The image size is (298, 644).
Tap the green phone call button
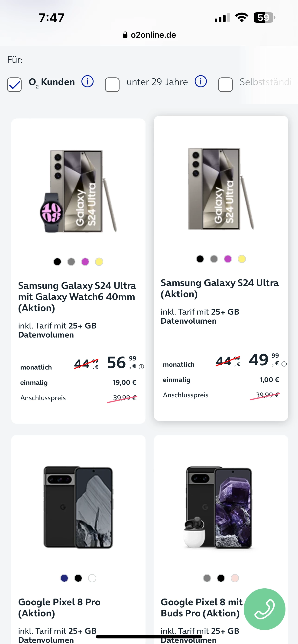pyautogui.click(x=264, y=609)
